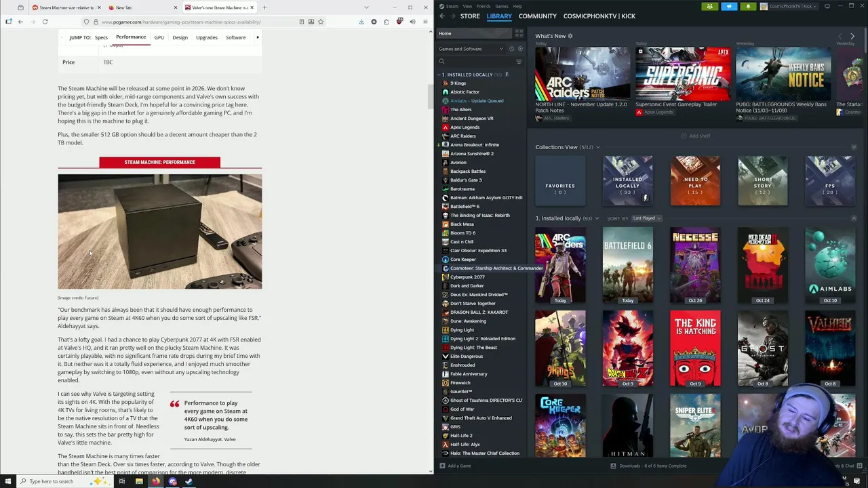Viewport: 868px width, 488px height.
Task: Toggle Firefox reader view icon
Action: pos(302,22)
